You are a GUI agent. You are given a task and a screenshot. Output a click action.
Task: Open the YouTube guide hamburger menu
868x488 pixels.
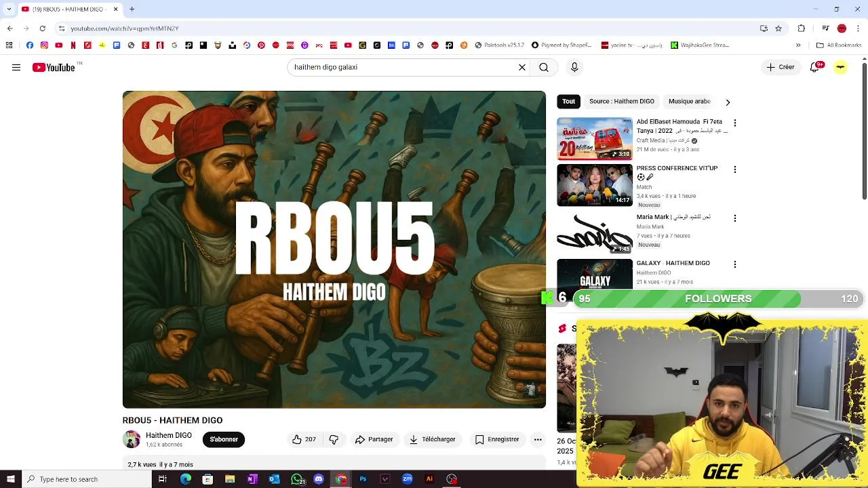(x=16, y=67)
